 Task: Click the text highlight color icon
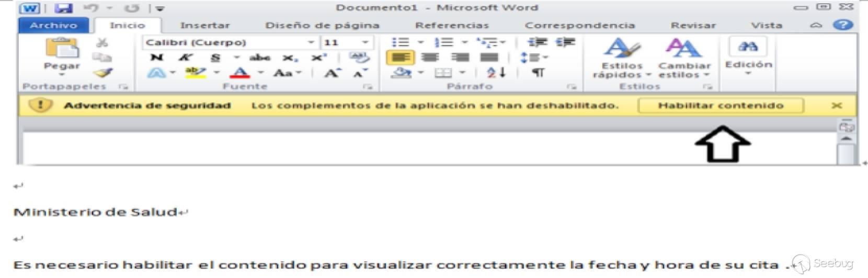(196, 73)
